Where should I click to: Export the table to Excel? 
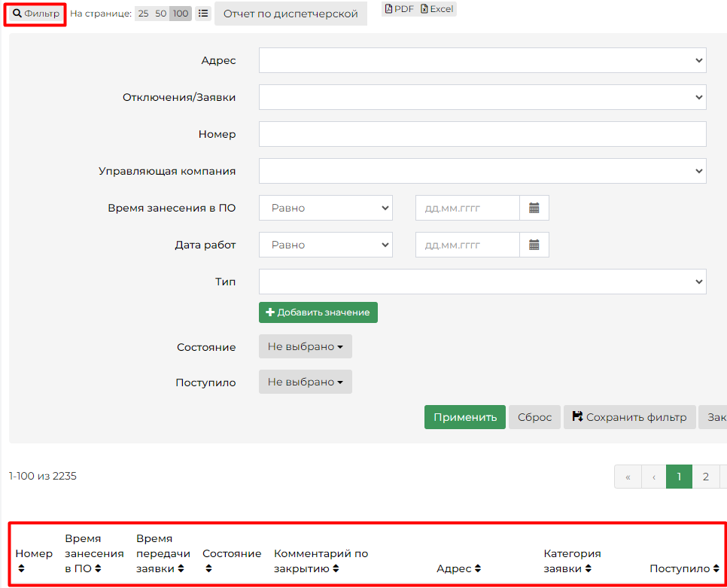coord(437,9)
